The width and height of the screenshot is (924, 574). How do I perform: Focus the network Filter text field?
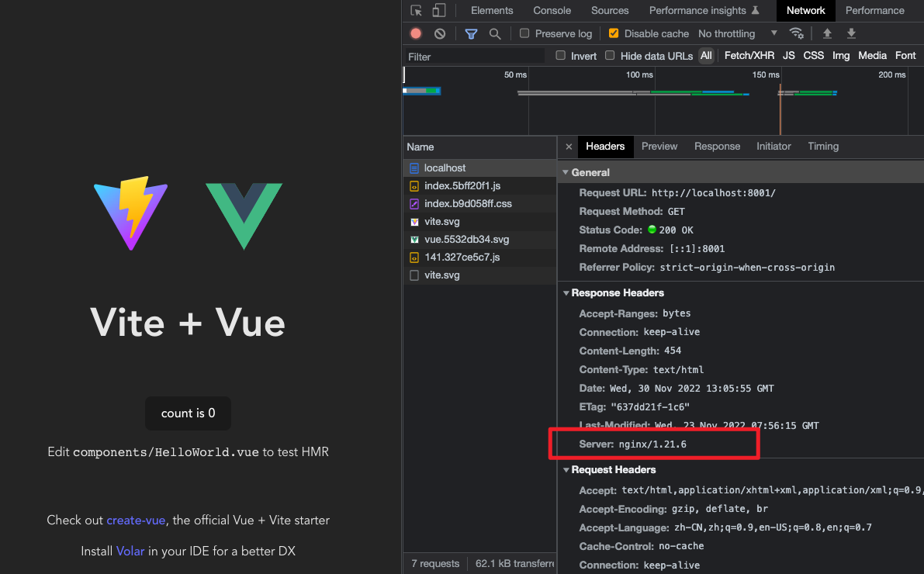[x=474, y=57]
